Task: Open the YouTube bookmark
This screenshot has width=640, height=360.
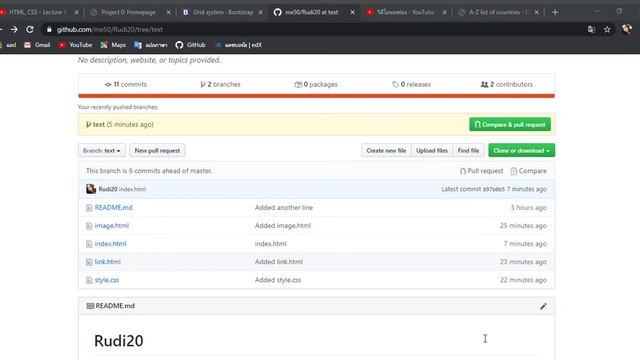Action: tap(76, 45)
